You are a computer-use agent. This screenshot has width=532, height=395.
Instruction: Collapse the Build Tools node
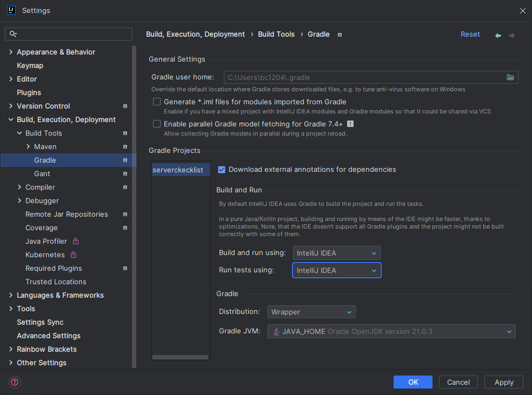[19, 133]
